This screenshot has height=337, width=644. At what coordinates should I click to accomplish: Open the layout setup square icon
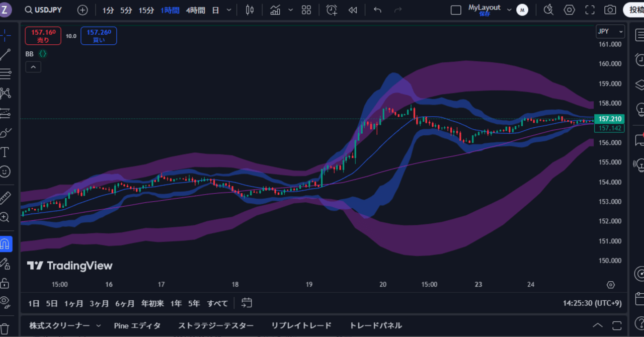(x=456, y=10)
